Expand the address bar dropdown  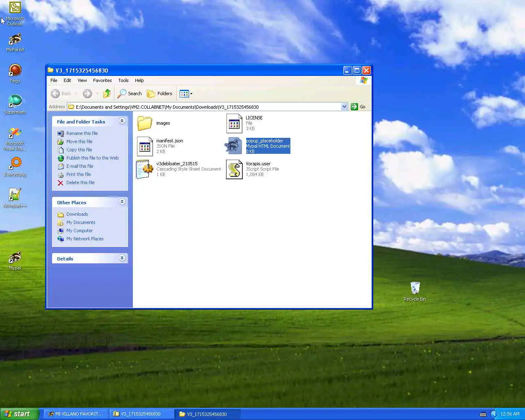tap(344, 107)
